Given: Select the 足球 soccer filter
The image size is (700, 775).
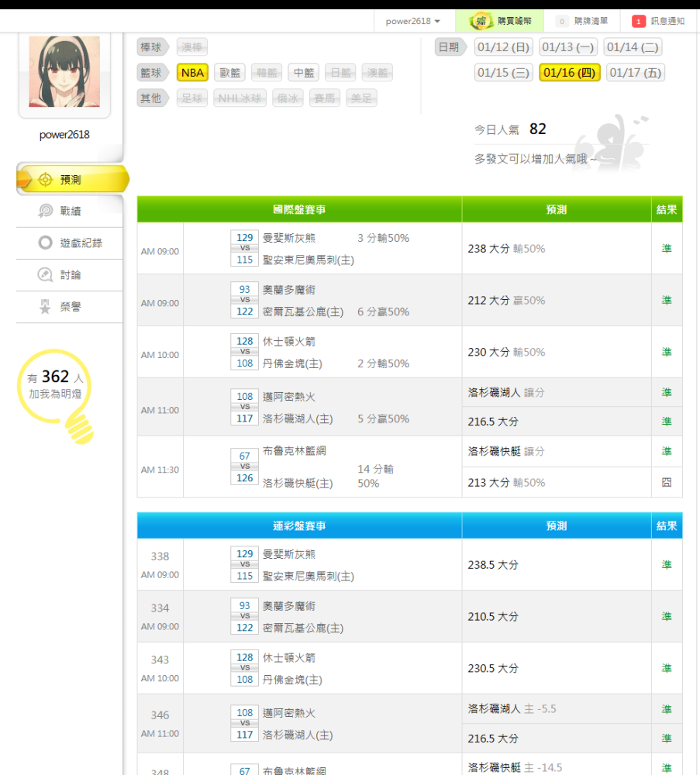Looking at the screenshot, I should tap(191, 98).
